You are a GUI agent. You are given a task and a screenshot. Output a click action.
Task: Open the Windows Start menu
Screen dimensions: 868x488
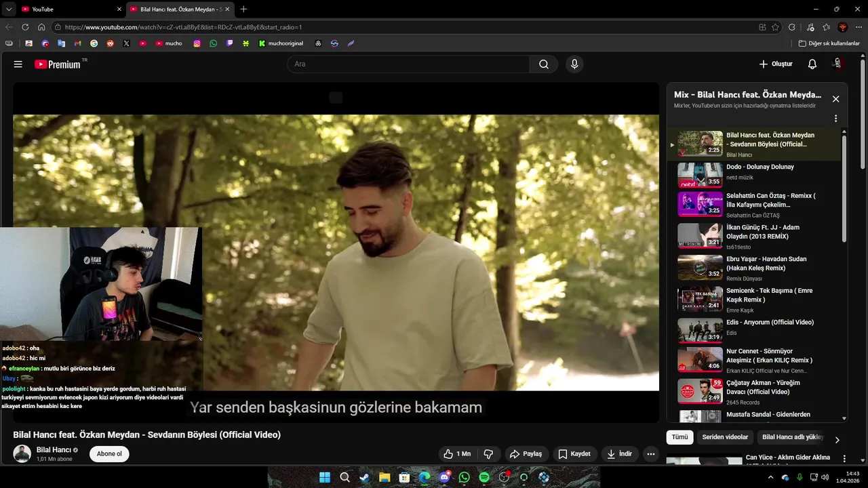pyautogui.click(x=325, y=477)
